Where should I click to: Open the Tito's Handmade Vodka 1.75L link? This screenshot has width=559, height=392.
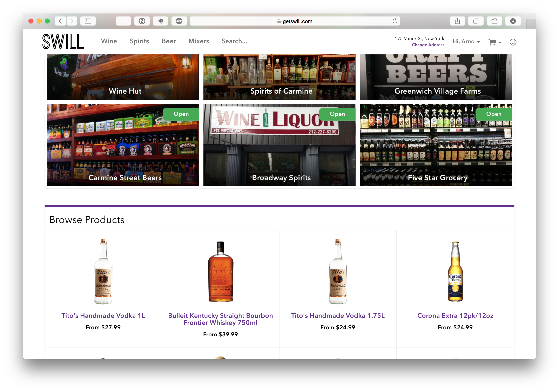[338, 316]
